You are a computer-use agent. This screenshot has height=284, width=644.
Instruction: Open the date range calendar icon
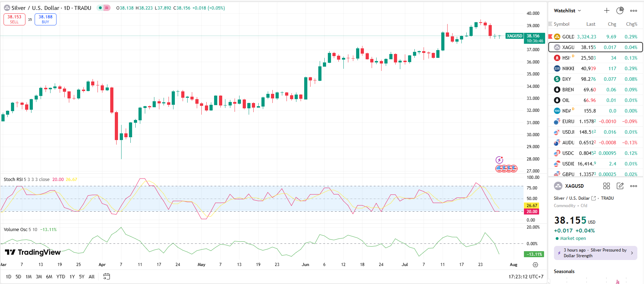106,277
